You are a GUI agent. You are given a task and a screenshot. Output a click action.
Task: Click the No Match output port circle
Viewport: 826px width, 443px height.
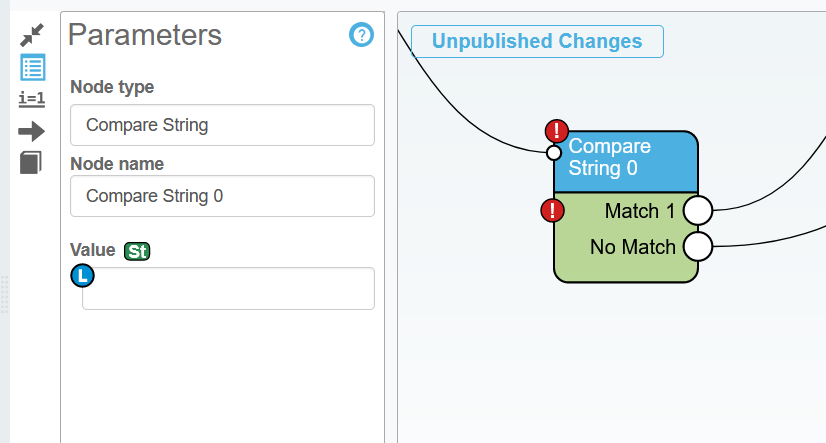pos(697,246)
